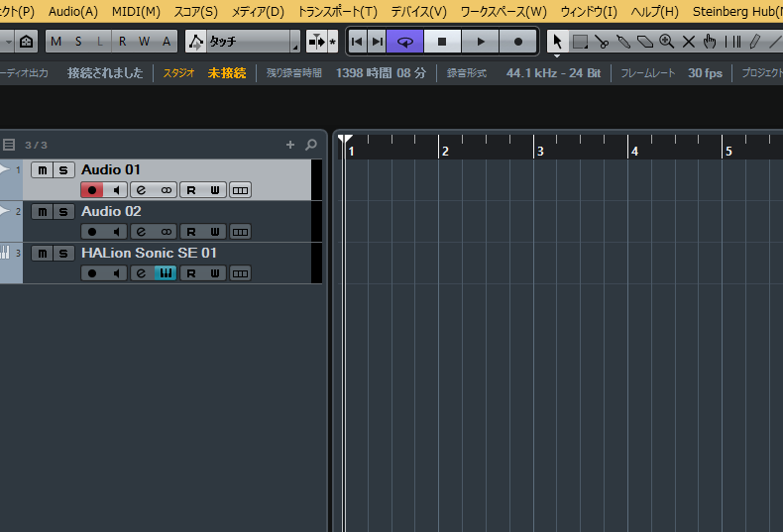Open track search magnifier
Screen dimensions: 783x532
point(311,145)
